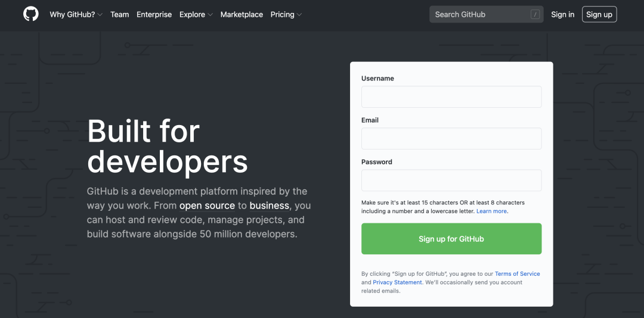Screen dimensions: 644x318
Task: Follow the open source link
Action: 207,205
